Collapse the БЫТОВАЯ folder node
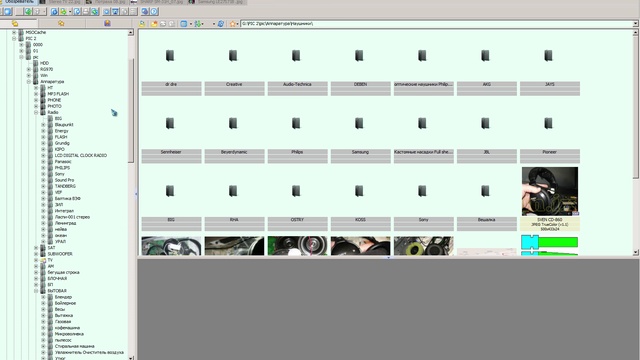The width and height of the screenshot is (640, 360). [x=36, y=291]
